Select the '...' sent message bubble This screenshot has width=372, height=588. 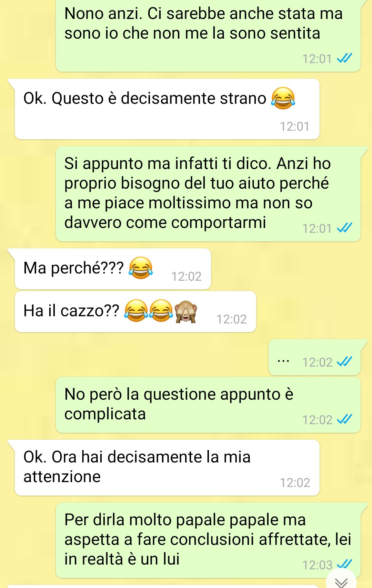(314, 357)
